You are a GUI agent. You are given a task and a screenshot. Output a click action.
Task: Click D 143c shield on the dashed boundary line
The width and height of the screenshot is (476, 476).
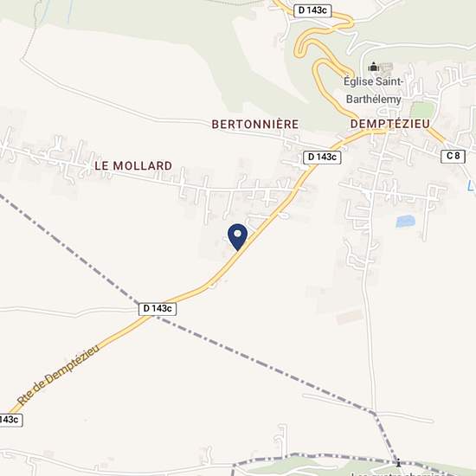[158, 309]
